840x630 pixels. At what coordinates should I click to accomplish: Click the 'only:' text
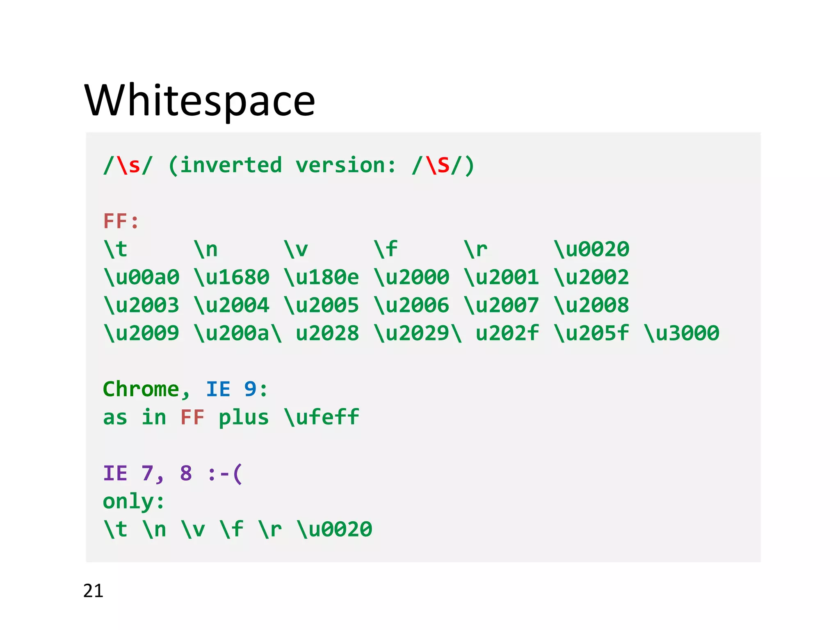tap(134, 502)
